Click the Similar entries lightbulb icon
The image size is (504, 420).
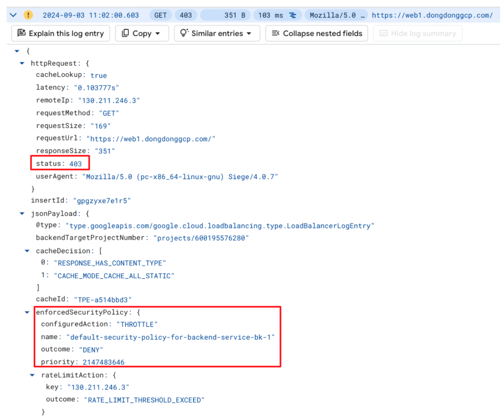184,33
